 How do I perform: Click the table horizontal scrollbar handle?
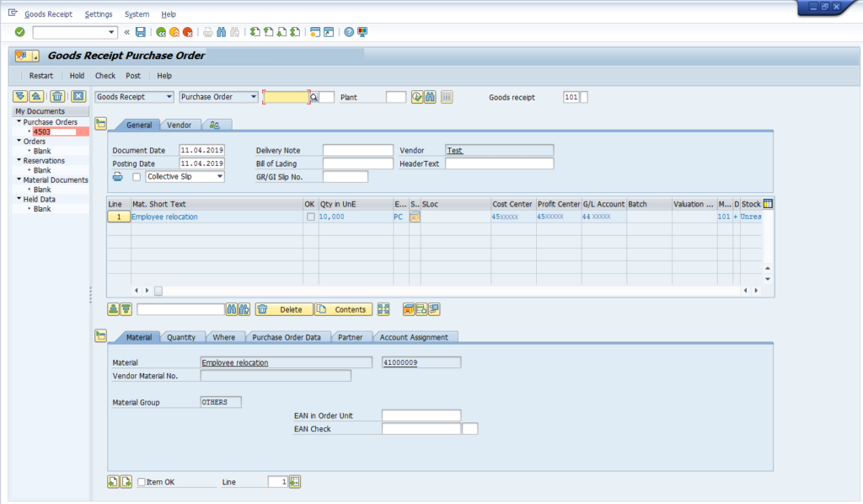[158, 291]
